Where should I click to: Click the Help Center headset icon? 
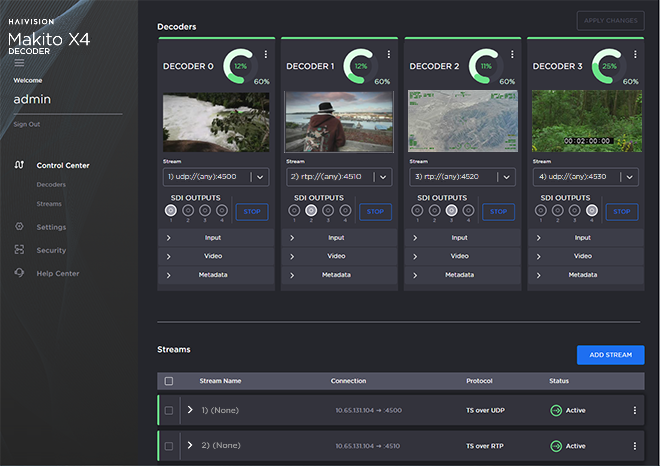(x=19, y=273)
